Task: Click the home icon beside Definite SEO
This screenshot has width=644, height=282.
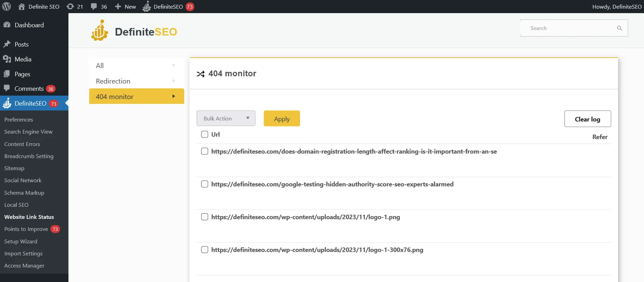Action: tap(21, 7)
